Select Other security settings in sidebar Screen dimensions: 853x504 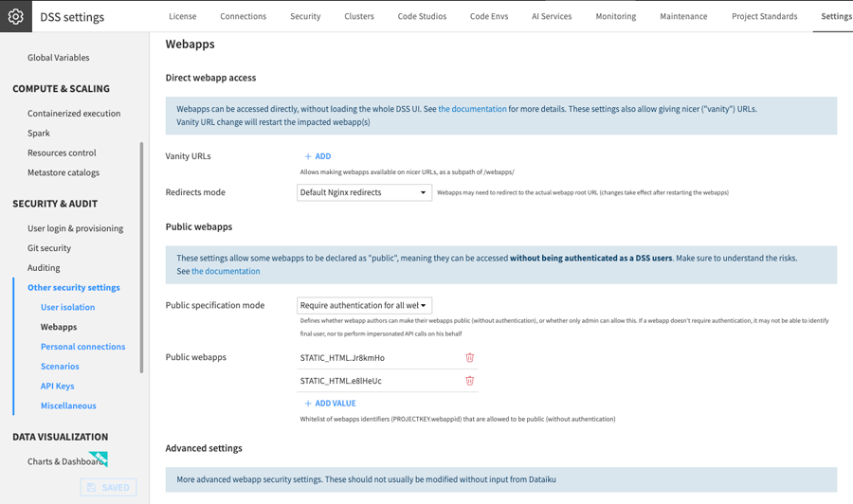pyautogui.click(x=73, y=288)
